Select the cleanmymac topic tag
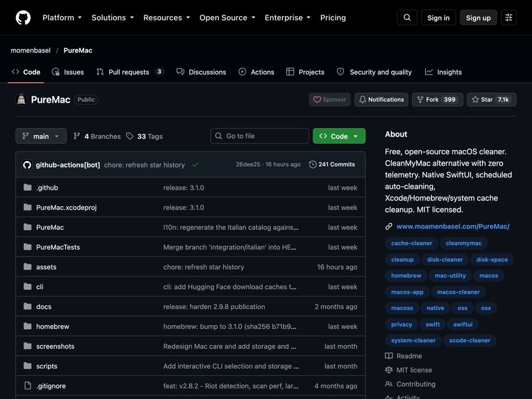 point(463,243)
